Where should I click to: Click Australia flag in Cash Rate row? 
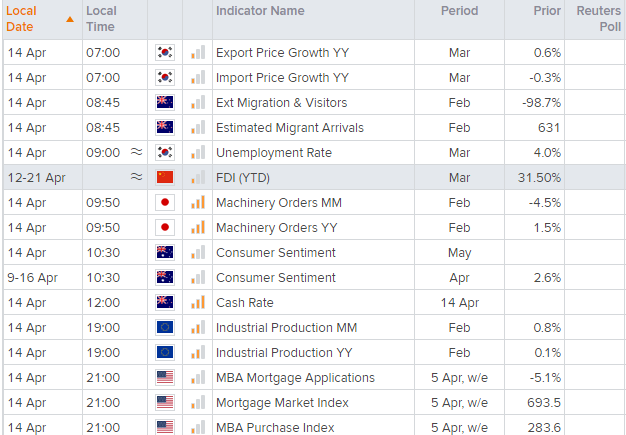pyautogui.click(x=165, y=303)
